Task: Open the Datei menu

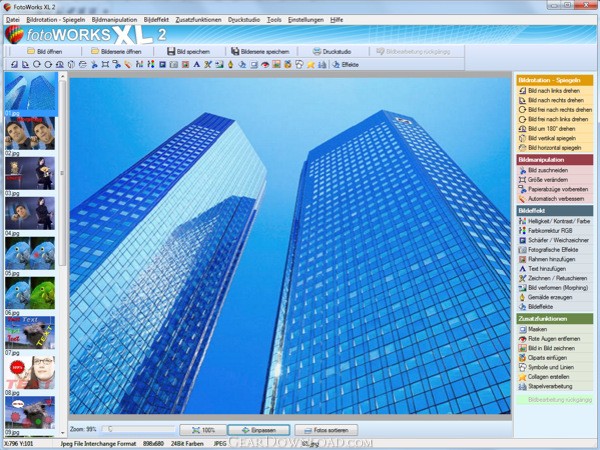Action: pos(13,20)
